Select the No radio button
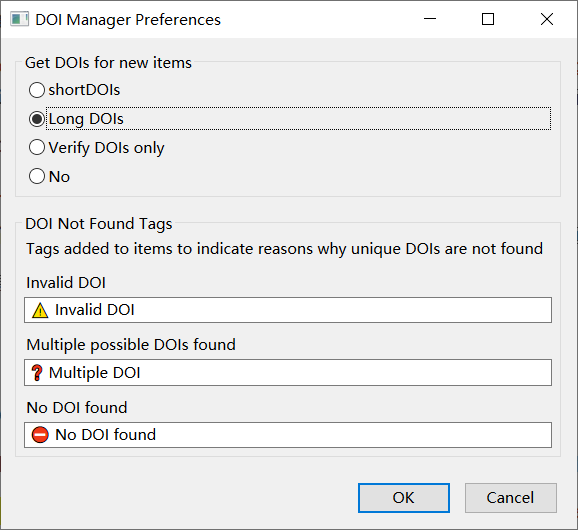578x530 pixels. click(x=37, y=176)
